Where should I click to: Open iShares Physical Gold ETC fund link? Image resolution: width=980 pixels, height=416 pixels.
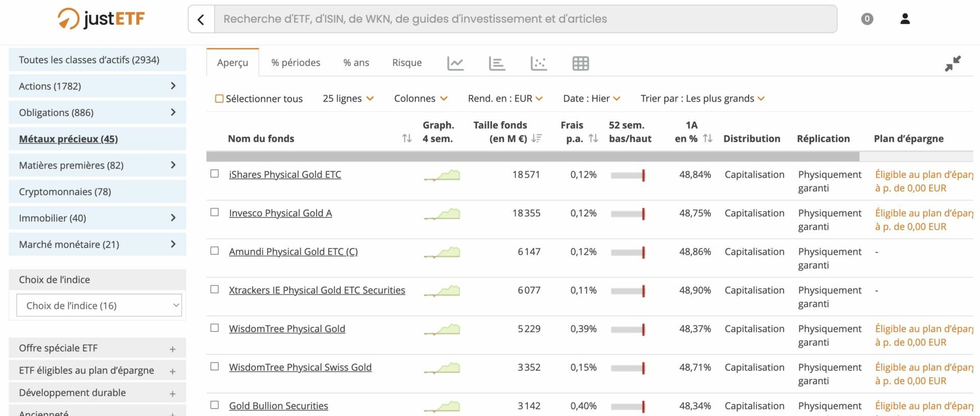pyautogui.click(x=285, y=175)
